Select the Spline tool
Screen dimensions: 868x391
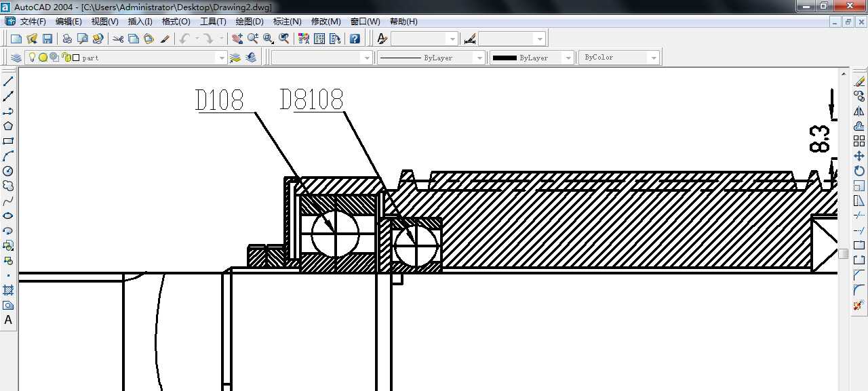tap(8, 201)
